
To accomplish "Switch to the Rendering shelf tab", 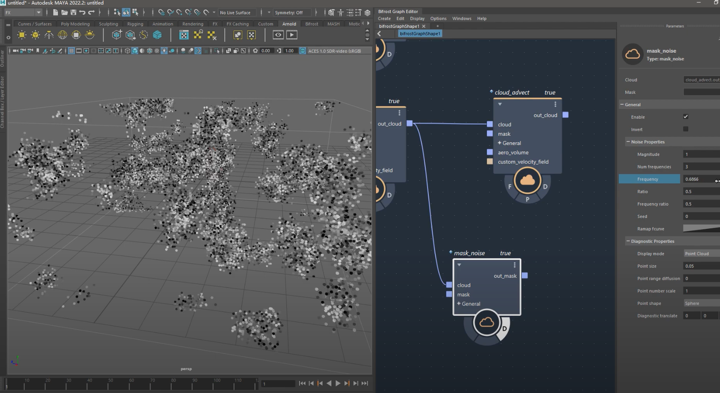I will tap(193, 24).
